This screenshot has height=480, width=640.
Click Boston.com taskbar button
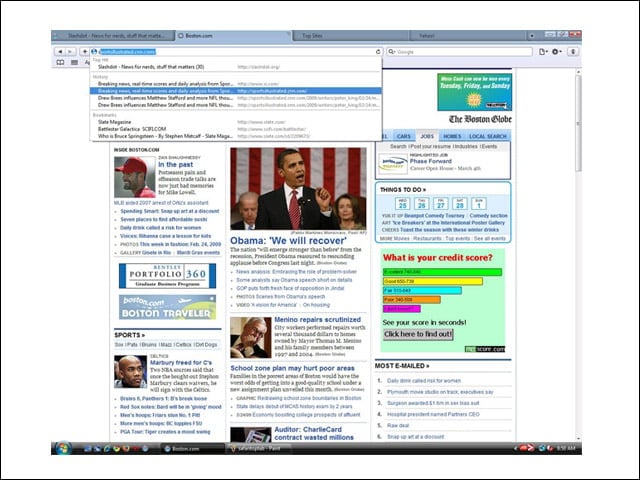point(192,449)
